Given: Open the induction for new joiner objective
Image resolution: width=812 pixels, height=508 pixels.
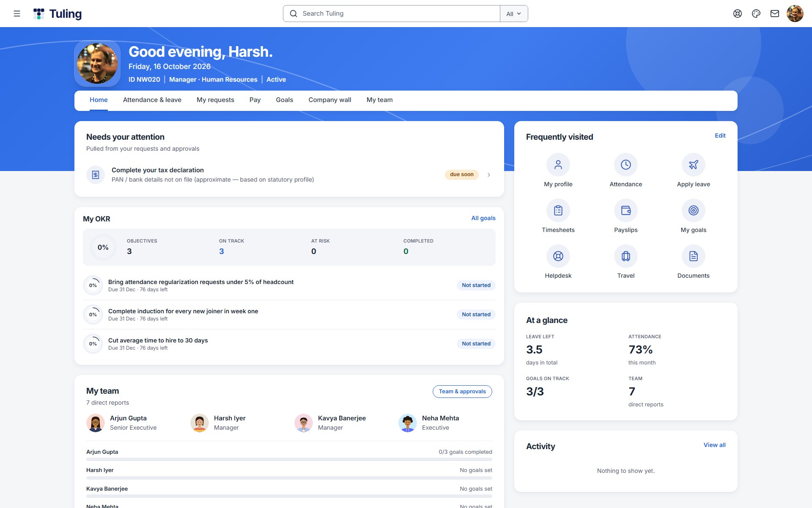Looking at the screenshot, I should [289, 315].
